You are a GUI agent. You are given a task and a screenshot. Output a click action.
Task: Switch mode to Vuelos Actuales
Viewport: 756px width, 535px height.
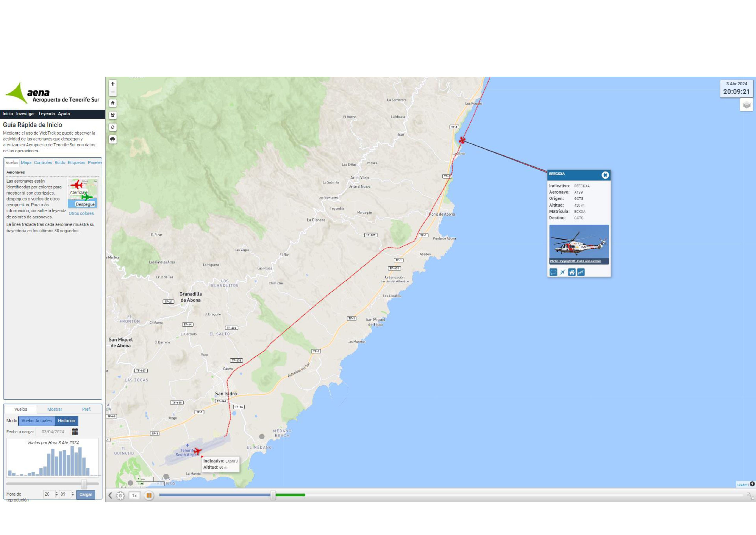click(x=37, y=421)
